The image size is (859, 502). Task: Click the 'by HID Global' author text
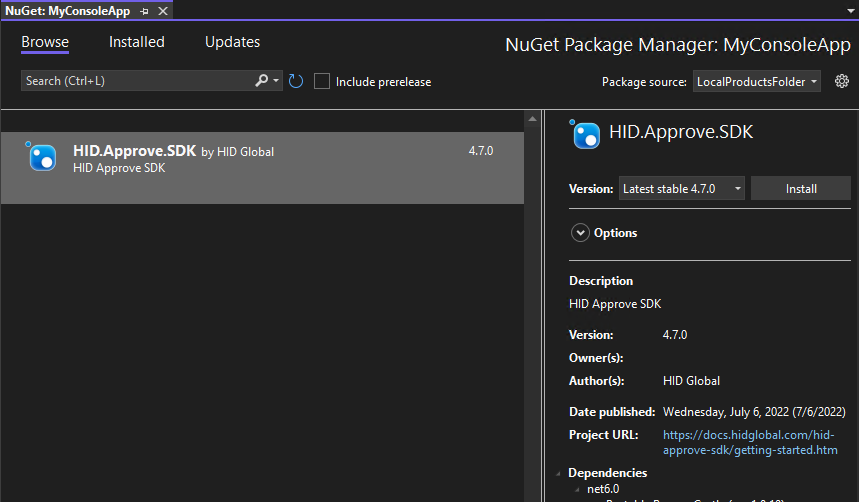237,152
